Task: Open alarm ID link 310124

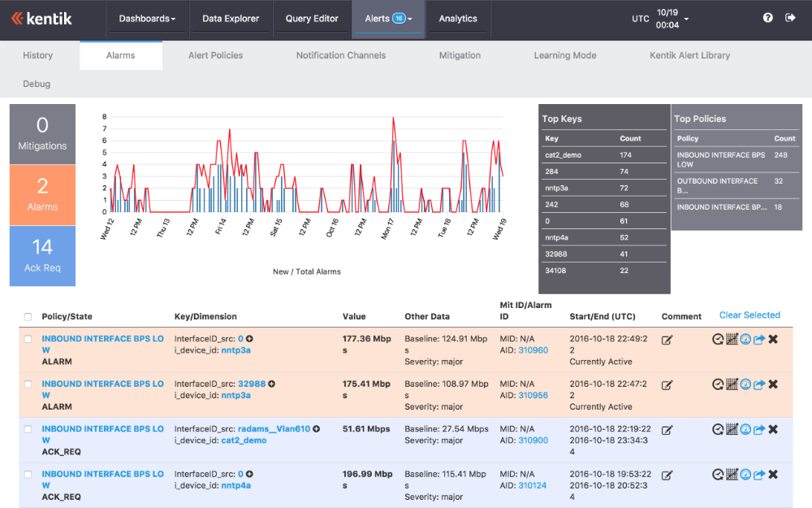Action: click(x=533, y=486)
